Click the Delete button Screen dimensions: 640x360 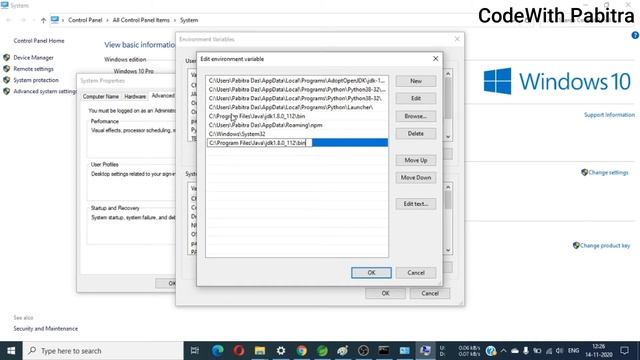[x=416, y=133]
